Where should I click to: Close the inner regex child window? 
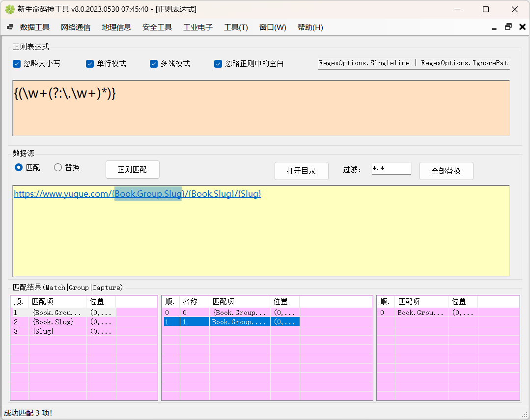pyautogui.click(x=522, y=27)
